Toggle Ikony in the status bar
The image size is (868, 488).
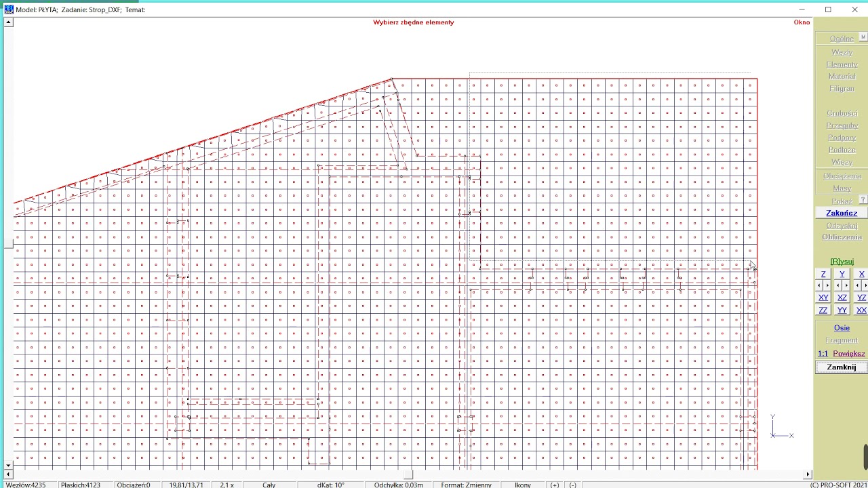click(522, 485)
